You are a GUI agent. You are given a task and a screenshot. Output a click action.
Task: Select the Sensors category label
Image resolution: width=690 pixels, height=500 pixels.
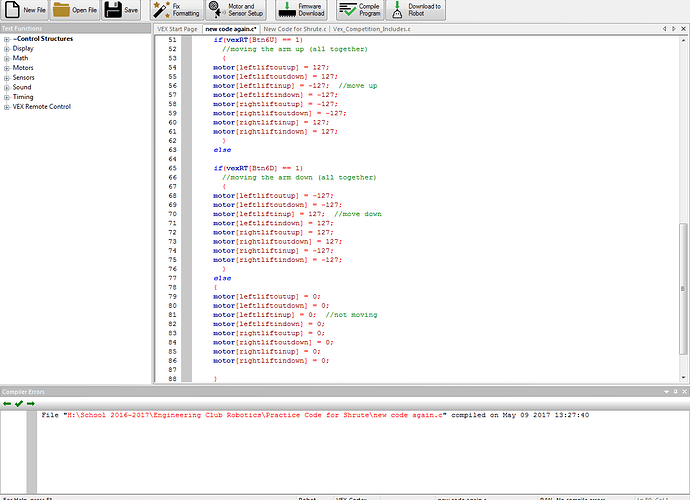tap(23, 77)
